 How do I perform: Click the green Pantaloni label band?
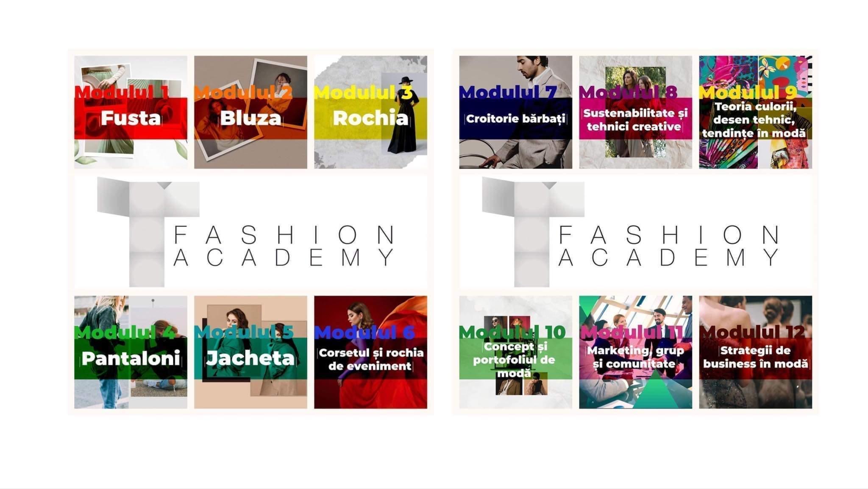(131, 358)
